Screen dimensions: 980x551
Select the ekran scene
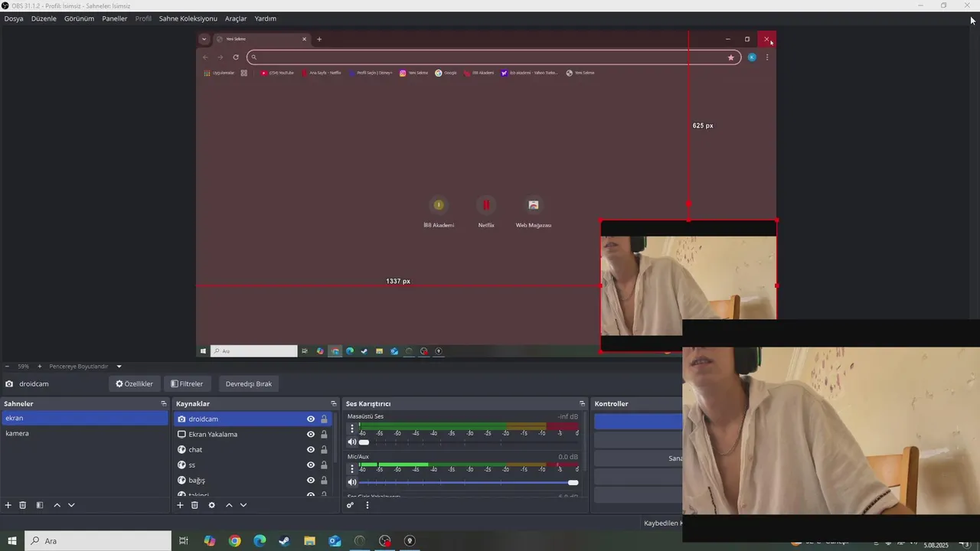pyautogui.click(x=84, y=419)
